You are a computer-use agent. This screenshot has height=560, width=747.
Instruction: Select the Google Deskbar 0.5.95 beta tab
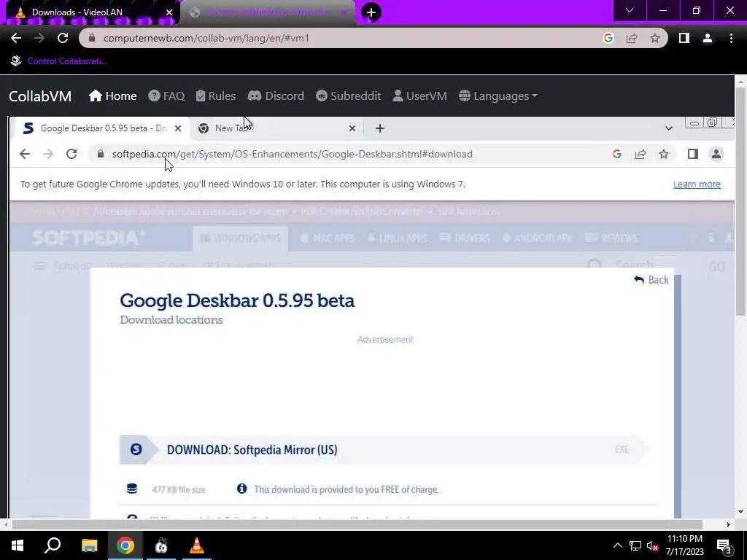tap(99, 128)
